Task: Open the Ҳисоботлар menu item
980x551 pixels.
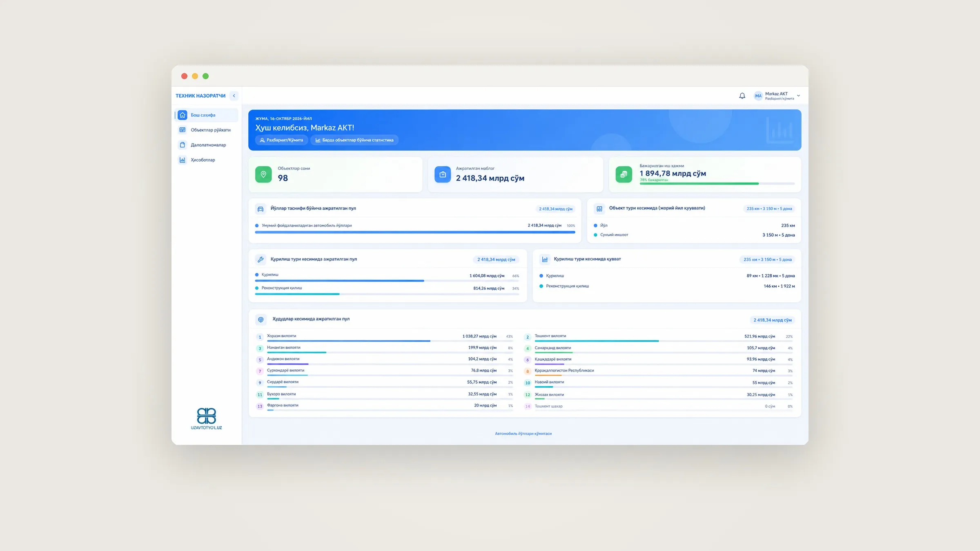Action: click(x=207, y=160)
